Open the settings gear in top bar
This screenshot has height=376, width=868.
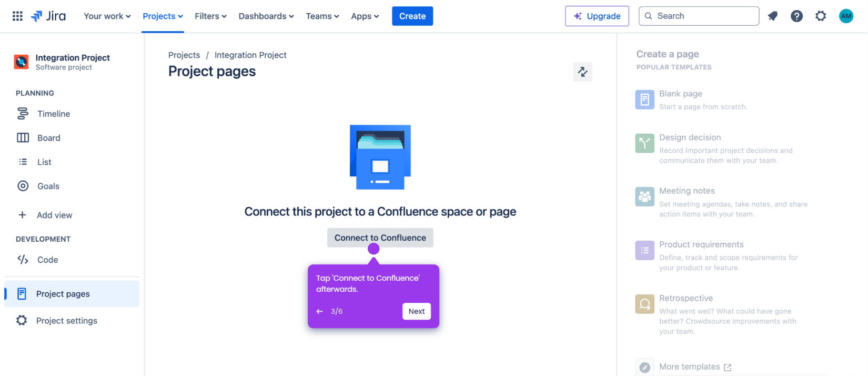pyautogui.click(x=821, y=16)
